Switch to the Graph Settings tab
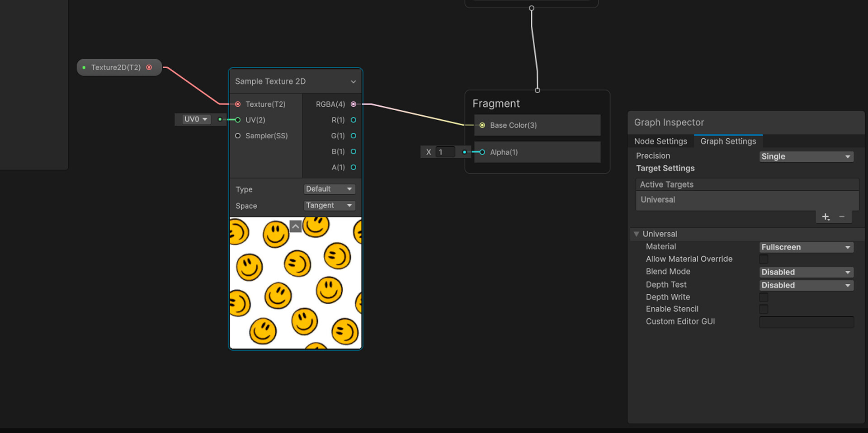Screen dimensions: 868x433 coord(728,141)
